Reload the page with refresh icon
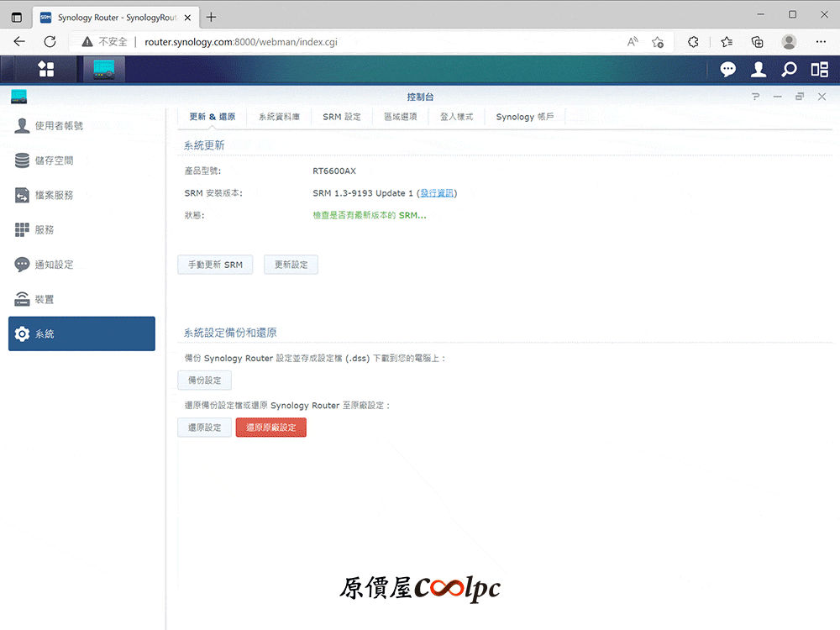840x630 pixels. 50,42
